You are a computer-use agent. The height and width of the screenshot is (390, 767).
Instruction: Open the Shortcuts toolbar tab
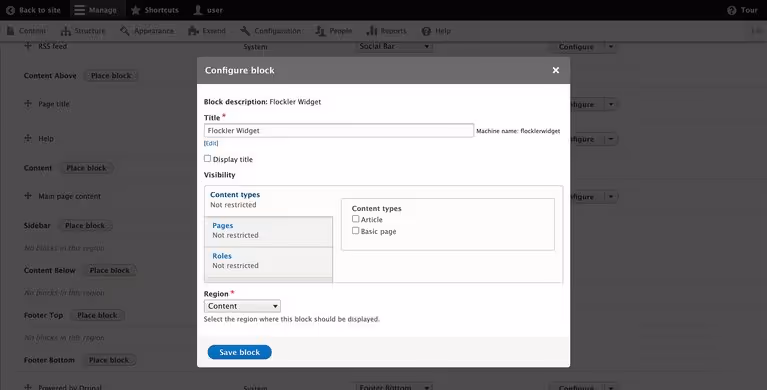pyautogui.click(x=155, y=10)
